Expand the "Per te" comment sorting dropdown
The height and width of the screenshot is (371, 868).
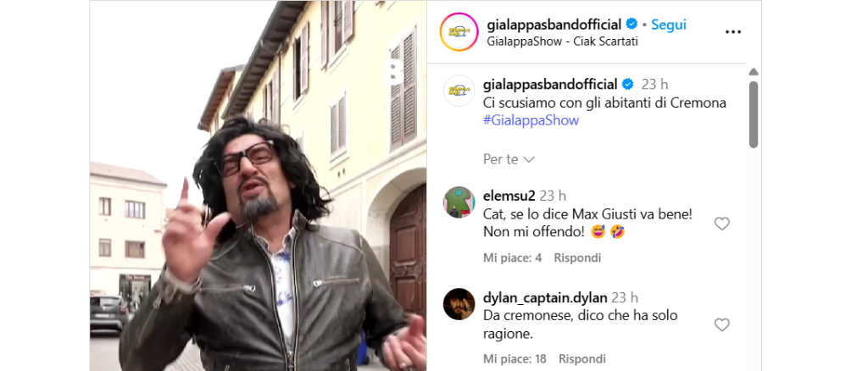509,159
